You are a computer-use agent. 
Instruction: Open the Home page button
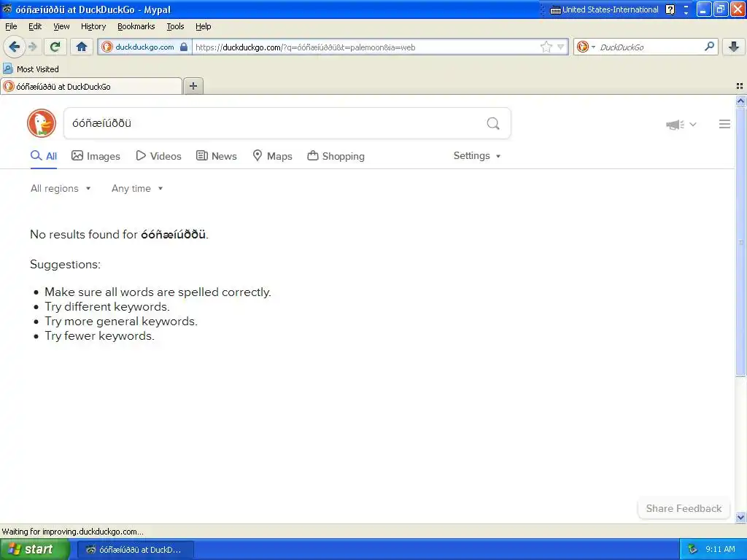(x=82, y=47)
